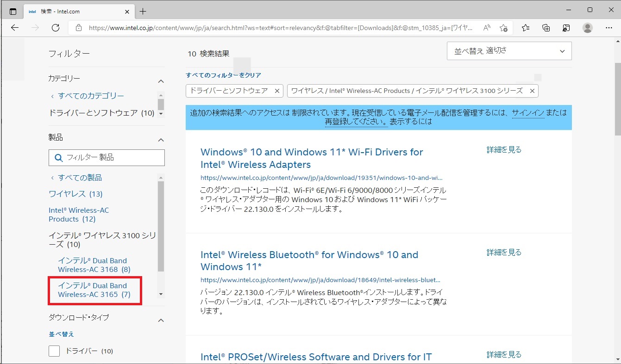The image size is (621, 364).
Task: Tick the ドライバー (10) checkbox
Action: [x=54, y=351]
